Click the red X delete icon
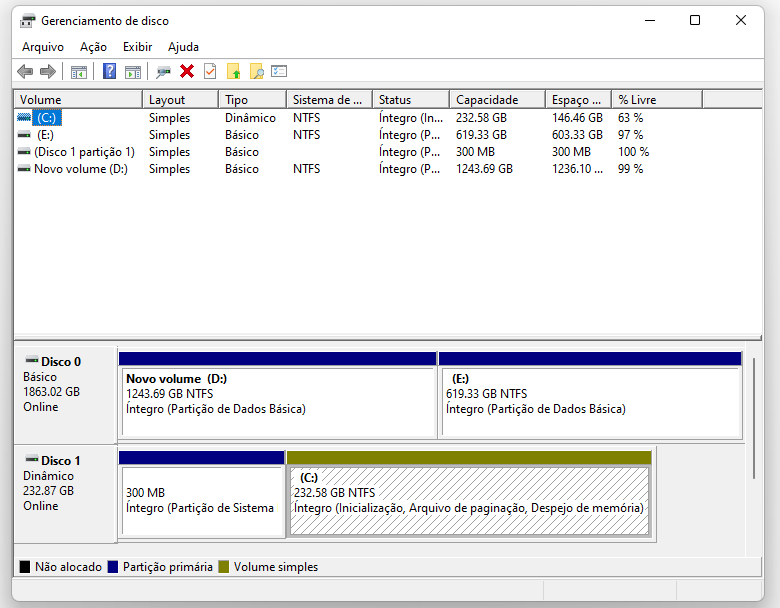Image resolution: width=780 pixels, height=608 pixels. pyautogui.click(x=187, y=71)
